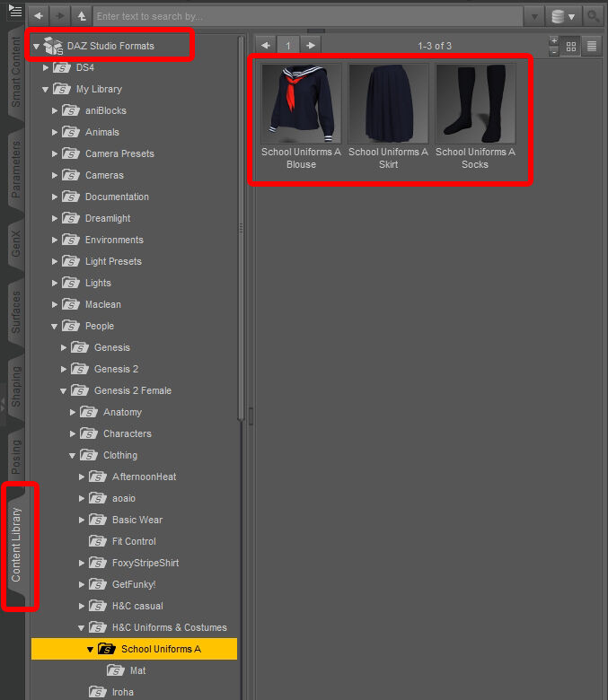The width and height of the screenshot is (608, 700).
Task: Switch to icon grid view
Action: click(570, 47)
